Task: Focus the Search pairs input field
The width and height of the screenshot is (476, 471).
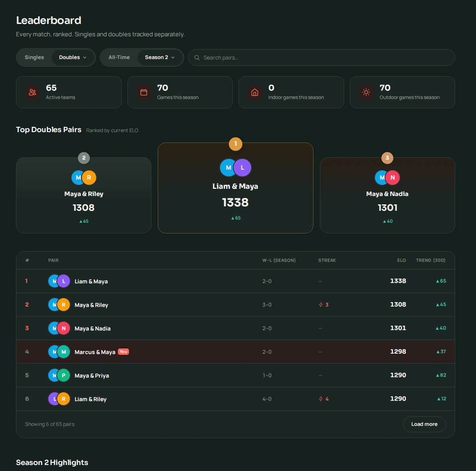Action: [x=321, y=57]
